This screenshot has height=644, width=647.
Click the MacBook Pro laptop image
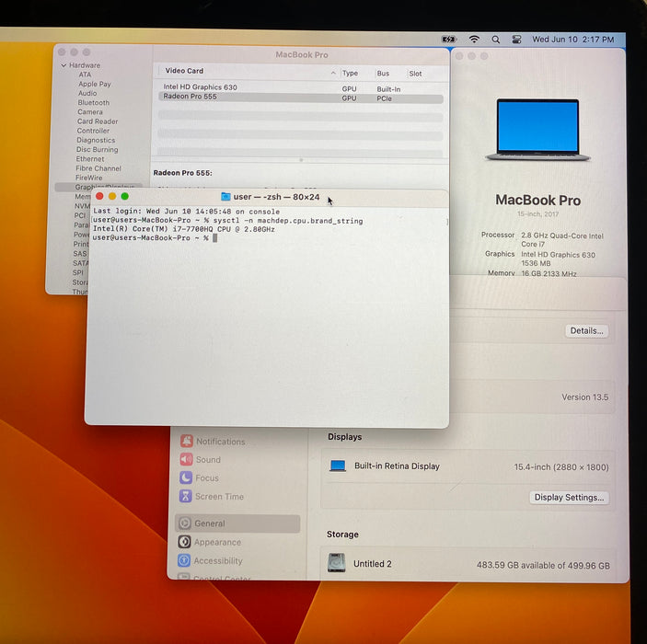click(x=538, y=130)
